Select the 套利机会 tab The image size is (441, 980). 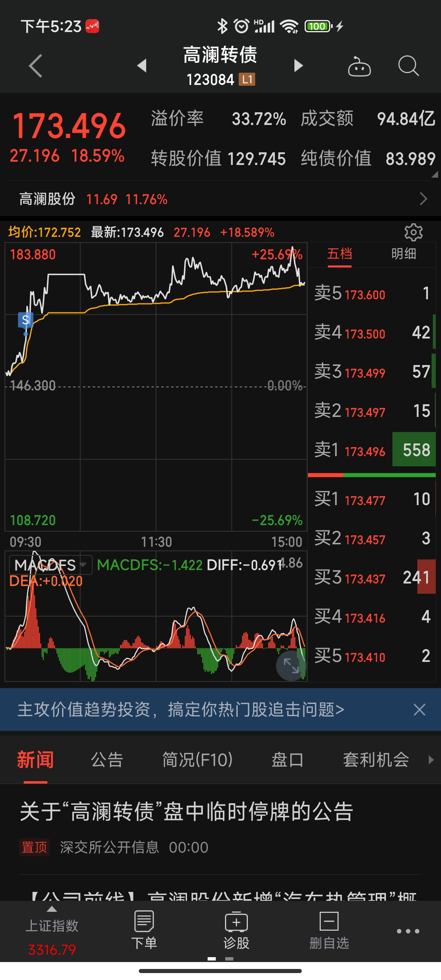pyautogui.click(x=376, y=760)
